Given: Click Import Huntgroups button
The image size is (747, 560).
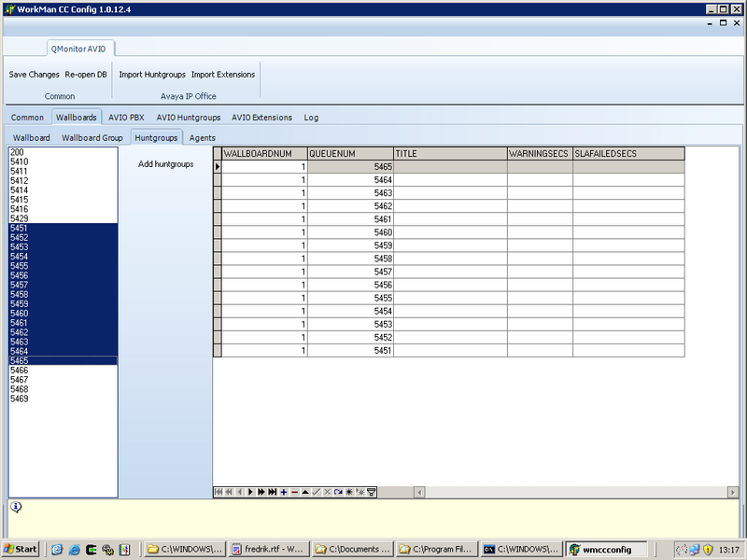Looking at the screenshot, I should (152, 75).
